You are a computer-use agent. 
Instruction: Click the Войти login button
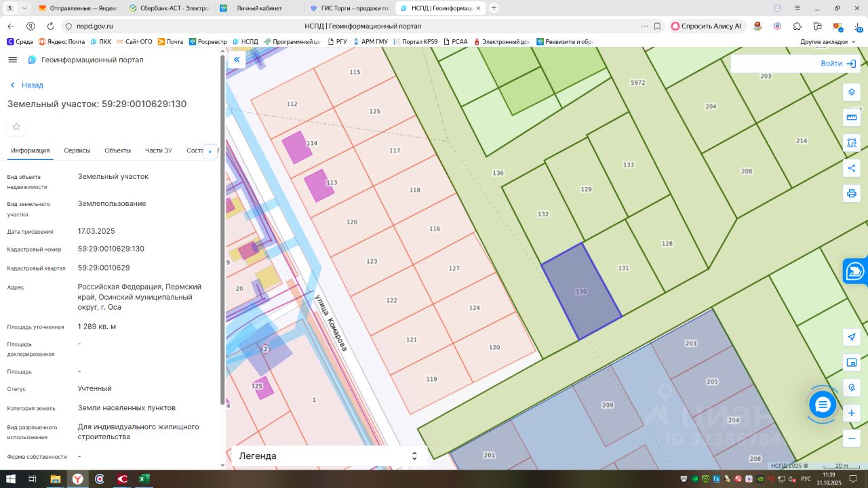point(838,64)
